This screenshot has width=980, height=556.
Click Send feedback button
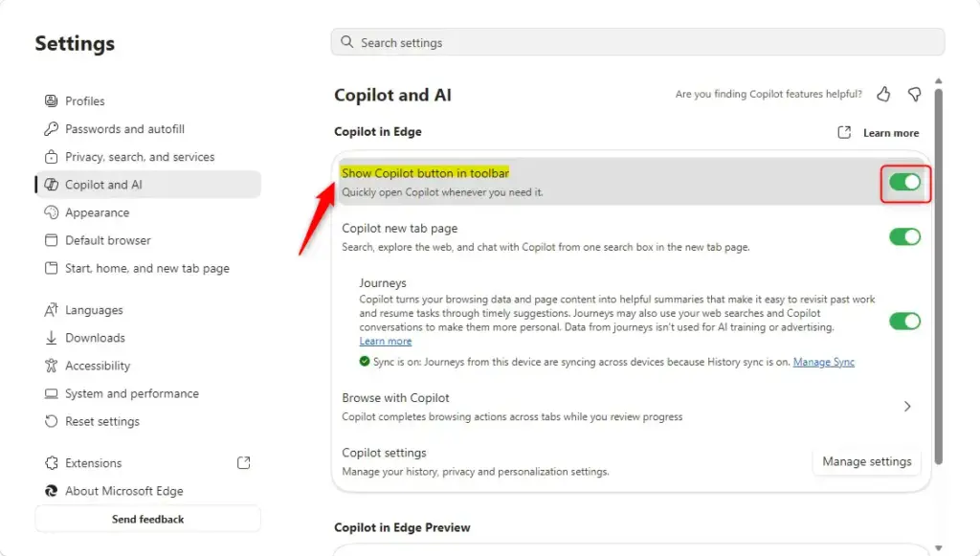pyautogui.click(x=148, y=519)
